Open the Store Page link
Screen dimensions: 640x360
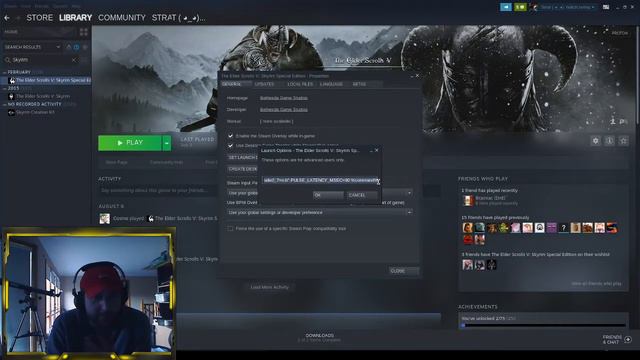(x=116, y=162)
